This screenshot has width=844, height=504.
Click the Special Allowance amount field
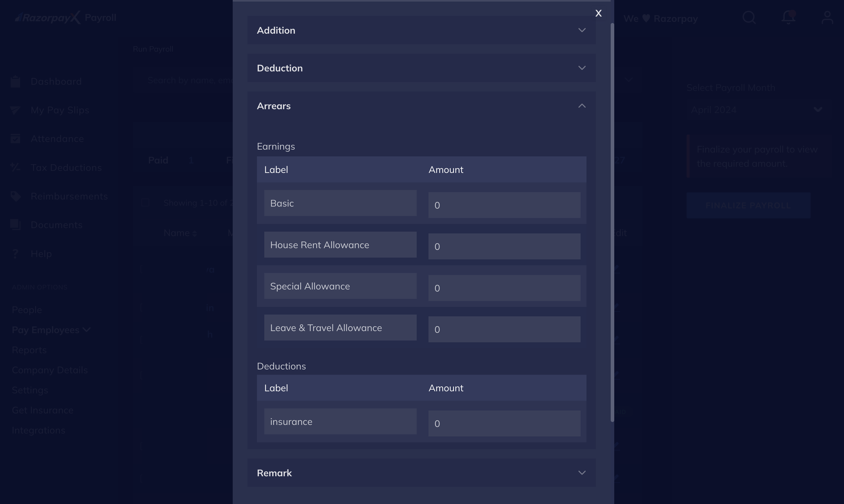504,288
